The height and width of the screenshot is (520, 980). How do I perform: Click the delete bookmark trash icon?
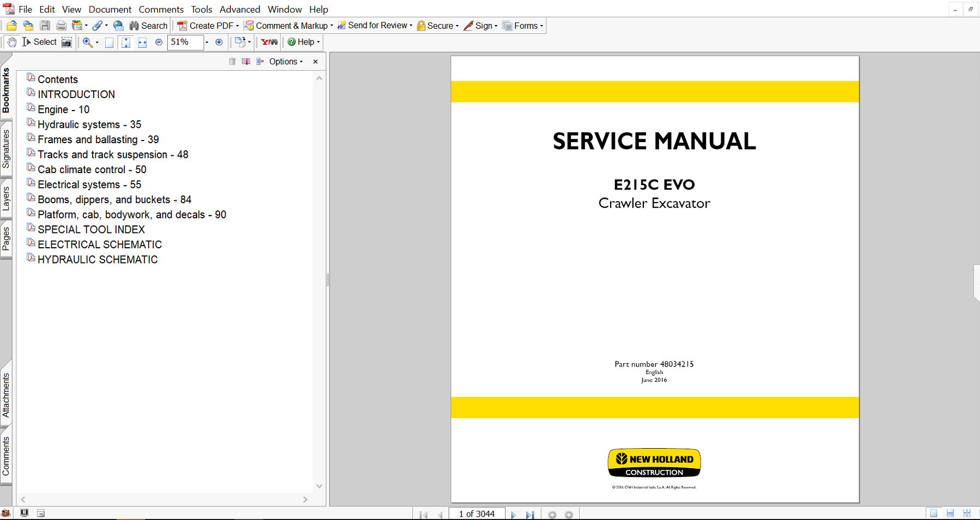click(232, 62)
